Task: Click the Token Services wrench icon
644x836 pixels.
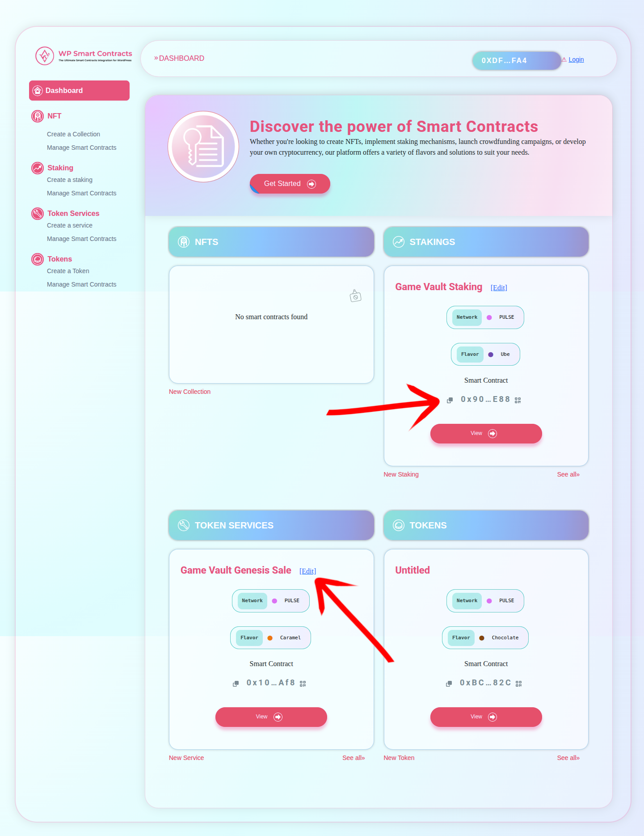Action: 37,214
